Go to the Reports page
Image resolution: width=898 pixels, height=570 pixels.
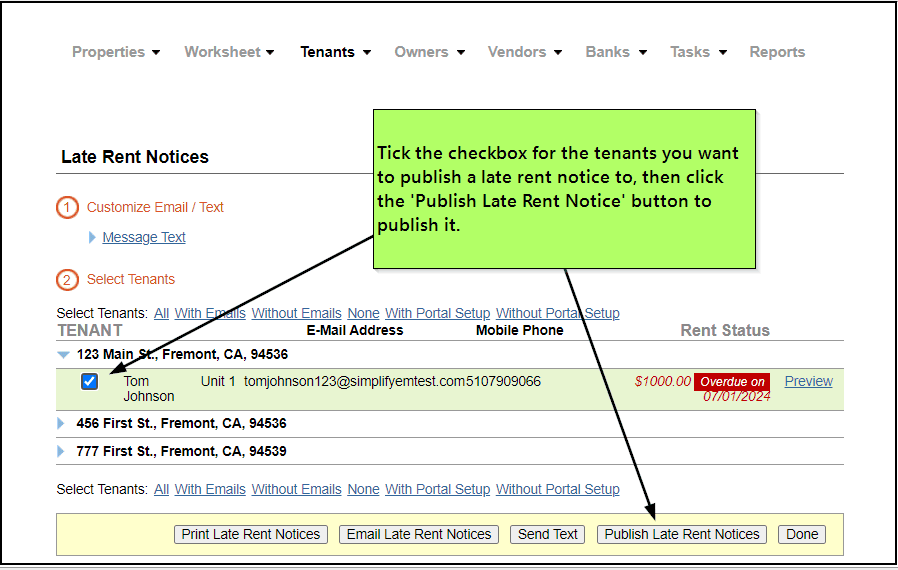coord(777,52)
